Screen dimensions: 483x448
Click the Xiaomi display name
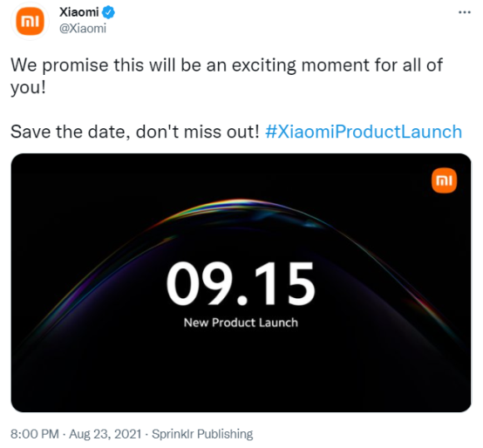(x=78, y=12)
